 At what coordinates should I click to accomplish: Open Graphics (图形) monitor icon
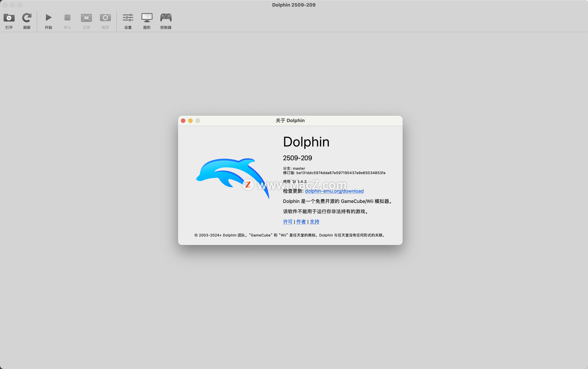pos(147,18)
